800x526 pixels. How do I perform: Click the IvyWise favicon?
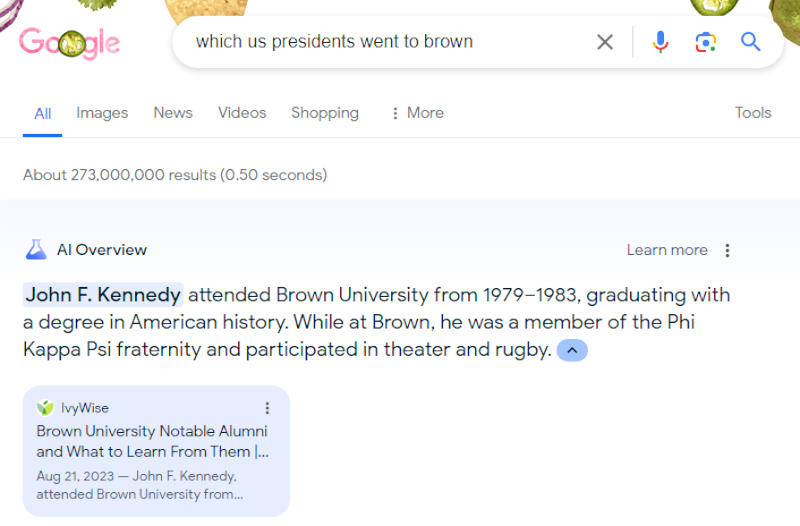(x=45, y=408)
